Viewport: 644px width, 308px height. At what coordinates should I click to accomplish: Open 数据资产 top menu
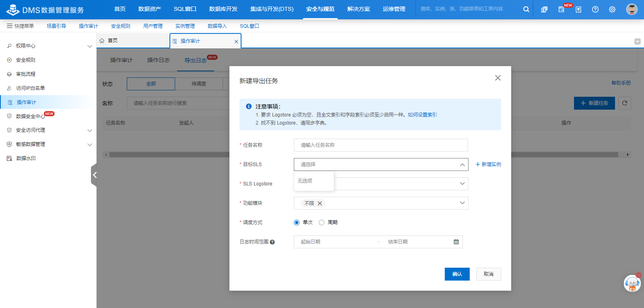click(x=150, y=9)
